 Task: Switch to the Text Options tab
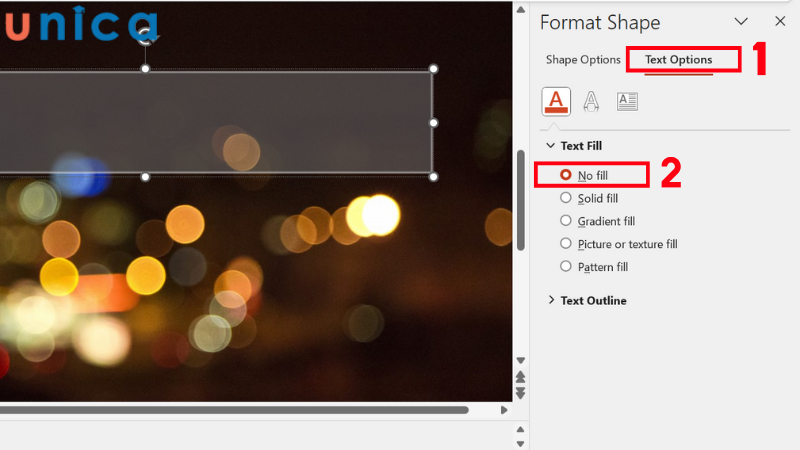(x=678, y=60)
